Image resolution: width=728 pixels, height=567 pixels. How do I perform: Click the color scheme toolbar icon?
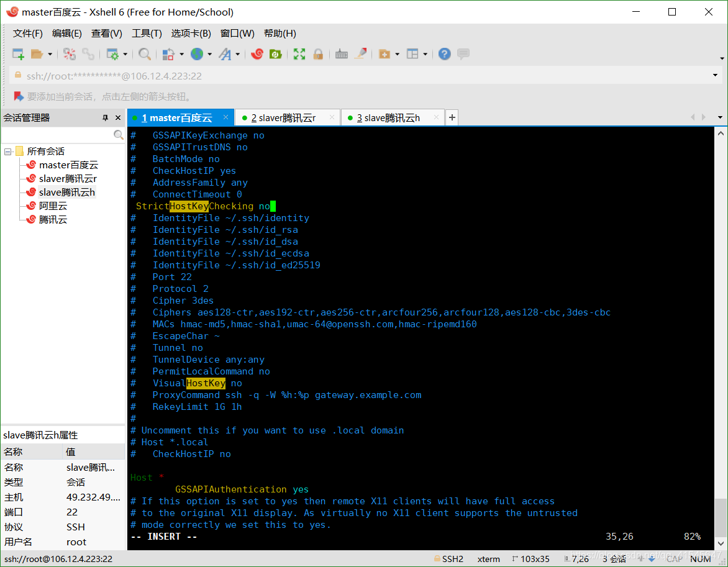click(168, 54)
